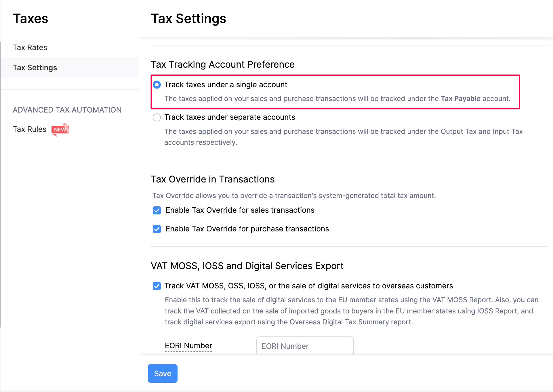This screenshot has width=553, height=392.
Task: Click the Tax Payable bold text
Action: pos(460,98)
